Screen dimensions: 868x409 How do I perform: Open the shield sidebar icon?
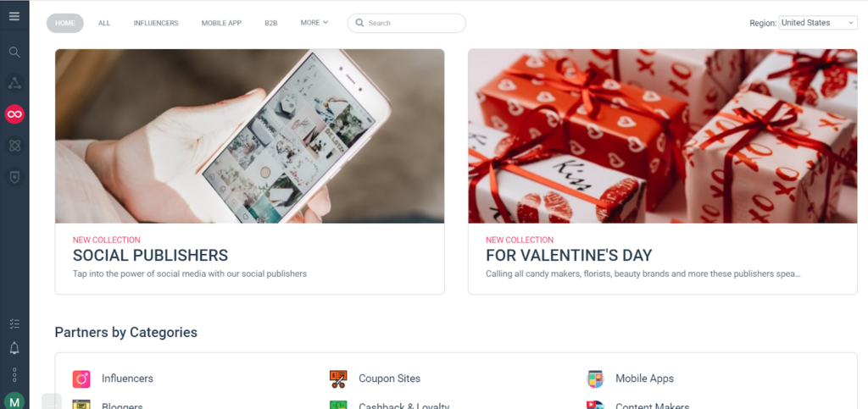point(14,177)
